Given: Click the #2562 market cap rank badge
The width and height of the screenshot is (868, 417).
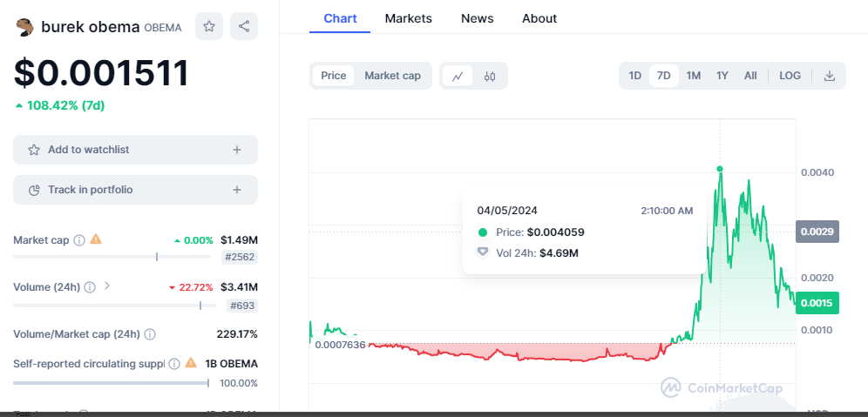Looking at the screenshot, I should tap(240, 257).
